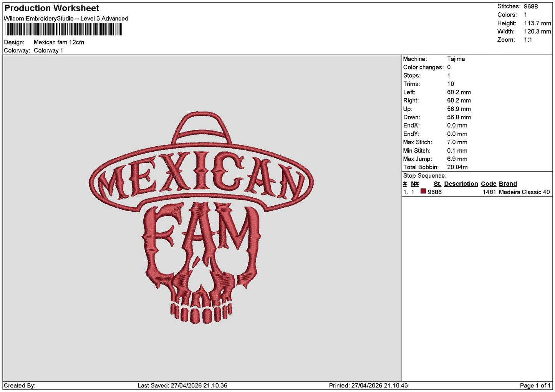Screen dimensions: 555x392
Task: Click the Machine value Tajima
Action: (x=456, y=59)
